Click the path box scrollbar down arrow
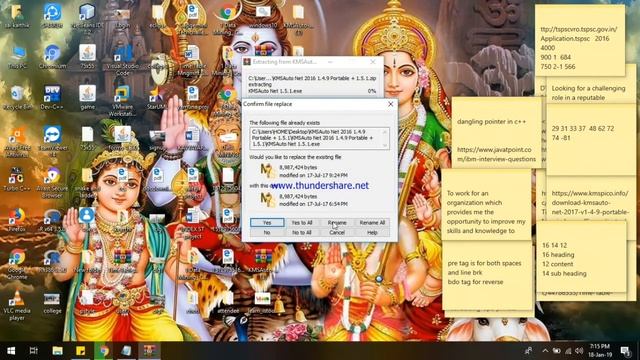Image resolution: width=640 pixels, height=360 pixels. coord(385,145)
